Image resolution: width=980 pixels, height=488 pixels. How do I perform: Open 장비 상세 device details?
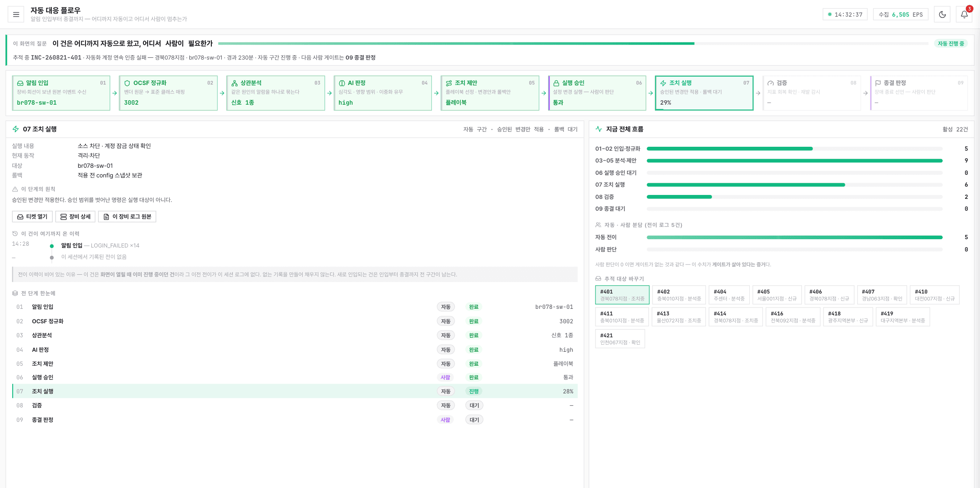click(x=75, y=216)
